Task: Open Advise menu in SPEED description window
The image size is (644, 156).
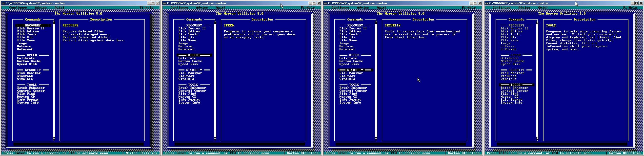Action: point(202,8)
